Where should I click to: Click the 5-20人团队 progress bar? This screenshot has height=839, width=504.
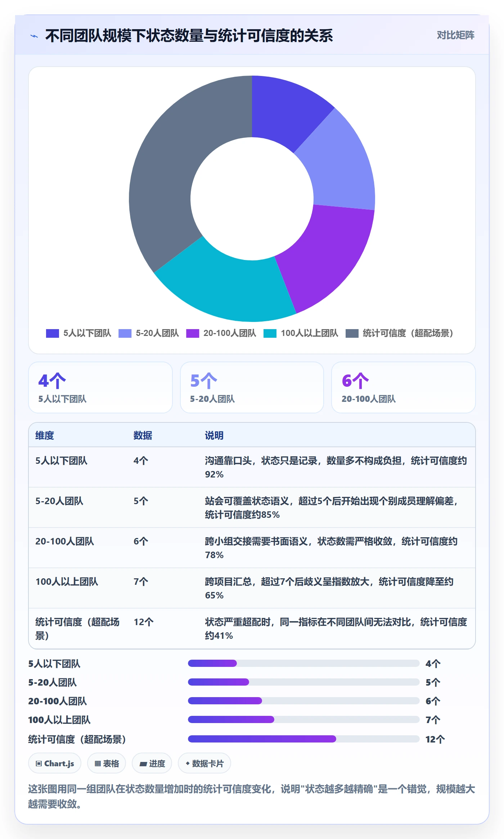click(303, 682)
